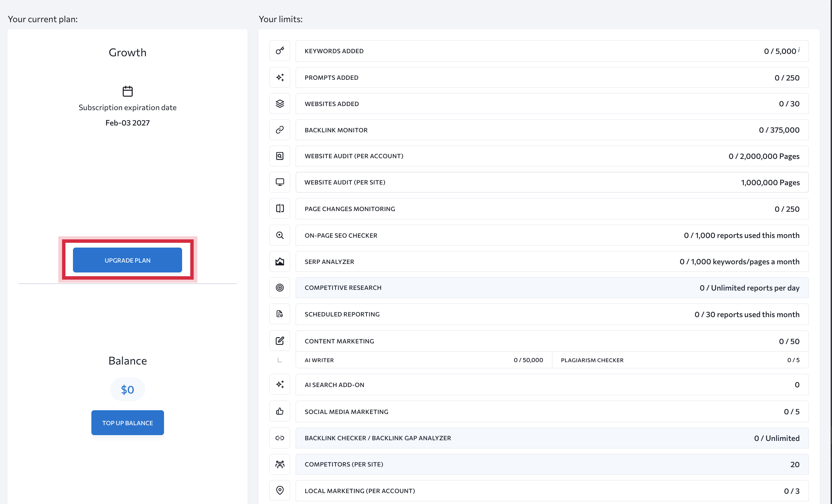Click the magnifier icon for On-Page SEO Checker
Viewport: 832px width, 504px height.
280,235
